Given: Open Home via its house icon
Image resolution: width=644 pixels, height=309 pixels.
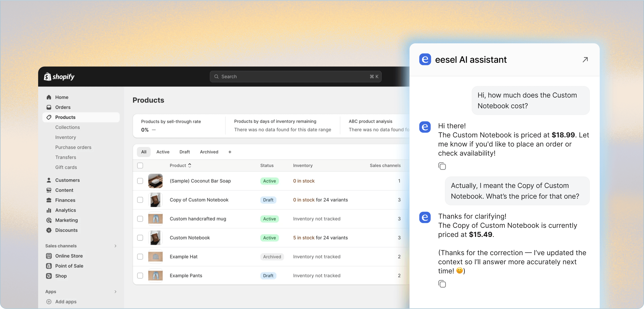Looking at the screenshot, I should (x=49, y=97).
